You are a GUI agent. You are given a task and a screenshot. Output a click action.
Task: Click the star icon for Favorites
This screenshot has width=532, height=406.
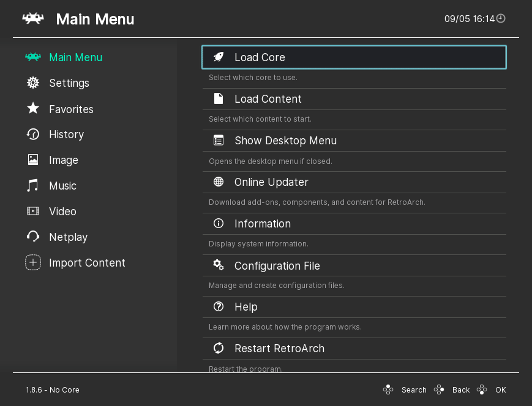33,108
